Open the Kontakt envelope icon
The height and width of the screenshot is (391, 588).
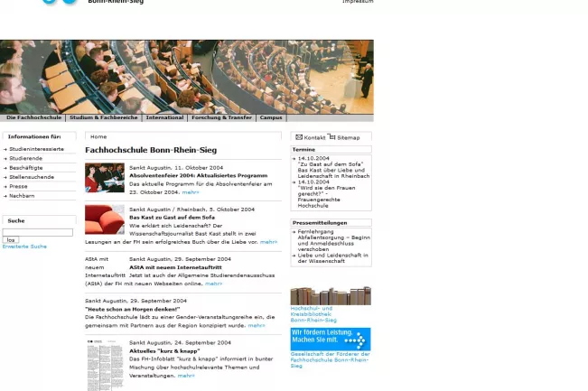[x=299, y=137]
